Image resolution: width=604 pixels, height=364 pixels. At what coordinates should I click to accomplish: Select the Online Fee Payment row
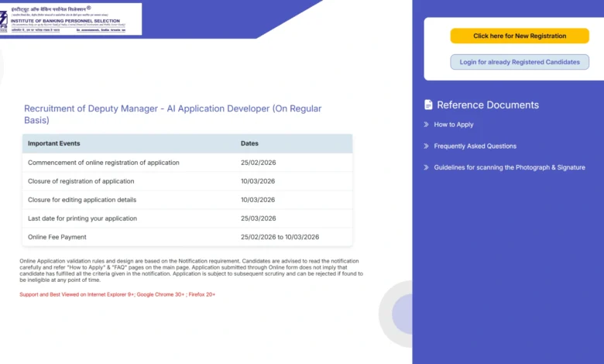pos(57,237)
